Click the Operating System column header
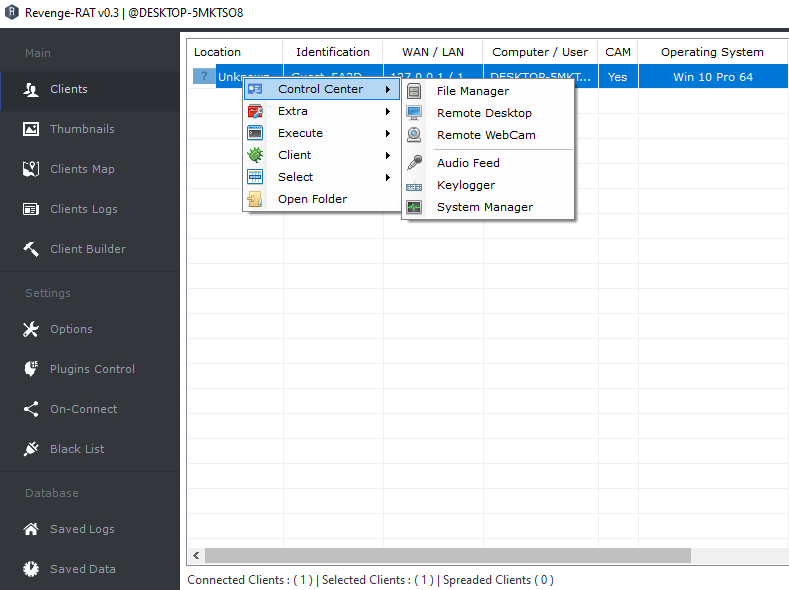789x590 pixels. 713,52
